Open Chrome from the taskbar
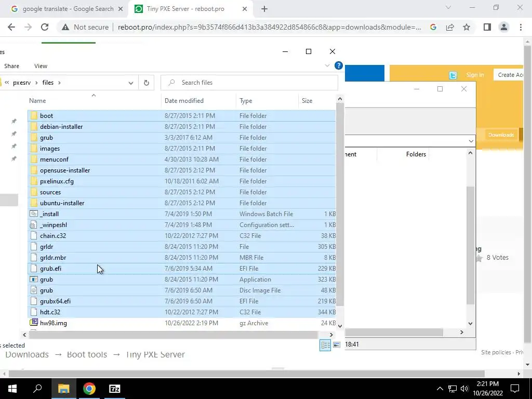532x399 pixels. (89, 389)
